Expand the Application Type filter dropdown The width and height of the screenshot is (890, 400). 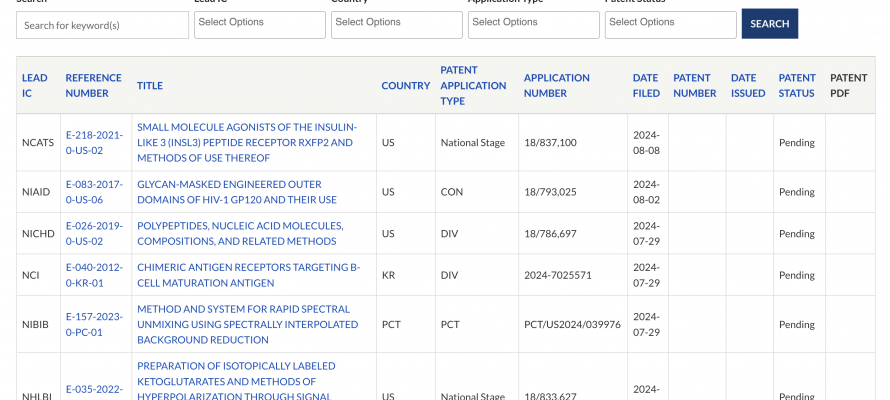[x=533, y=23]
